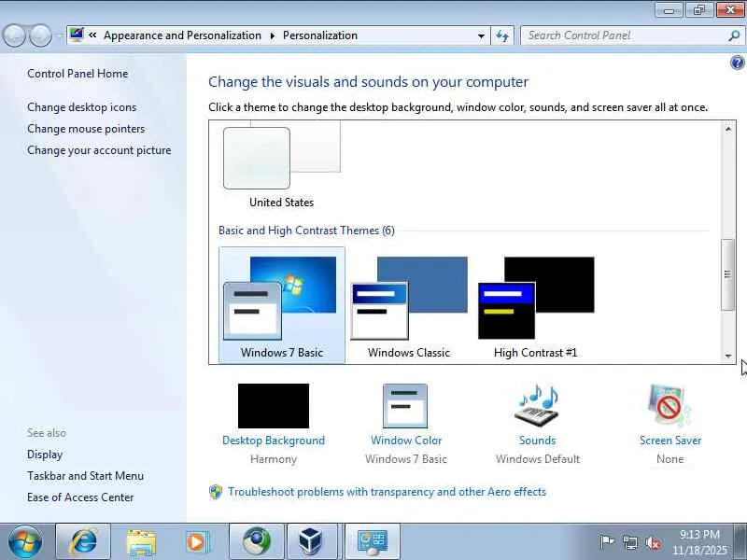This screenshot has width=747, height=560.
Task: Click the Sounds text link
Action: point(538,441)
